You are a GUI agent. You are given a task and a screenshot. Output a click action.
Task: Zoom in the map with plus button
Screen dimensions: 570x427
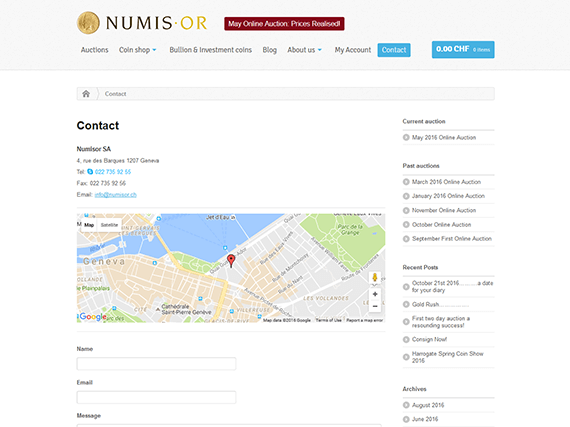[x=375, y=294]
